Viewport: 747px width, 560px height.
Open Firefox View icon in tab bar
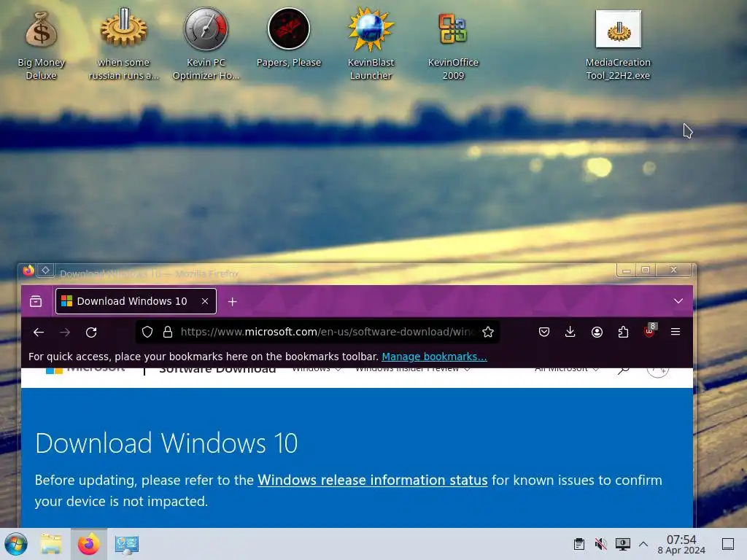point(36,301)
